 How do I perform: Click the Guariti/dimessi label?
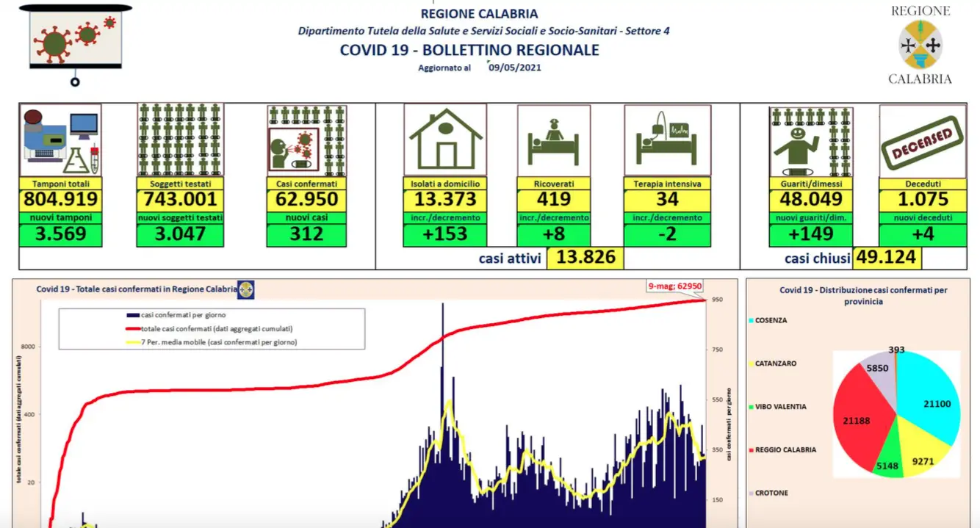point(811,183)
